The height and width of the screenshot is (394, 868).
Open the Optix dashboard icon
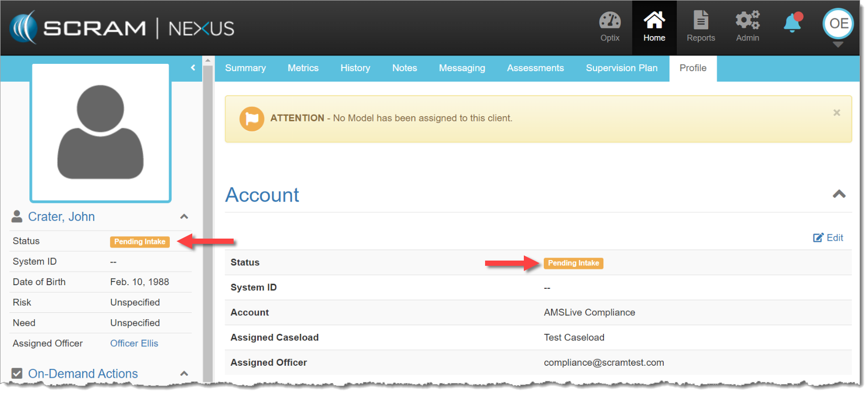[x=610, y=21]
